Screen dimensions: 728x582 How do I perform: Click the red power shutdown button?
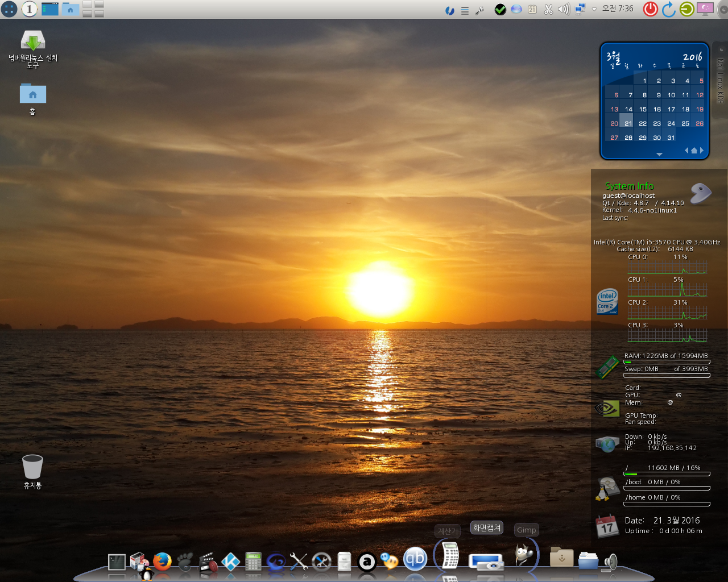click(x=650, y=9)
